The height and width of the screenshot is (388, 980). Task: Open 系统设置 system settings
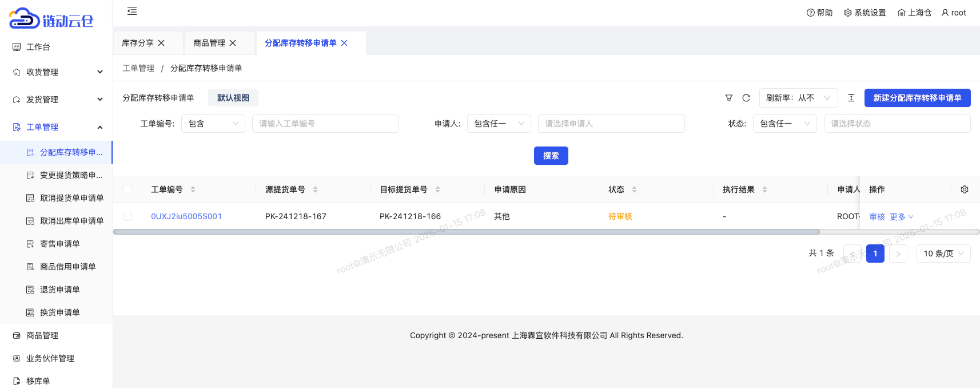tap(865, 13)
